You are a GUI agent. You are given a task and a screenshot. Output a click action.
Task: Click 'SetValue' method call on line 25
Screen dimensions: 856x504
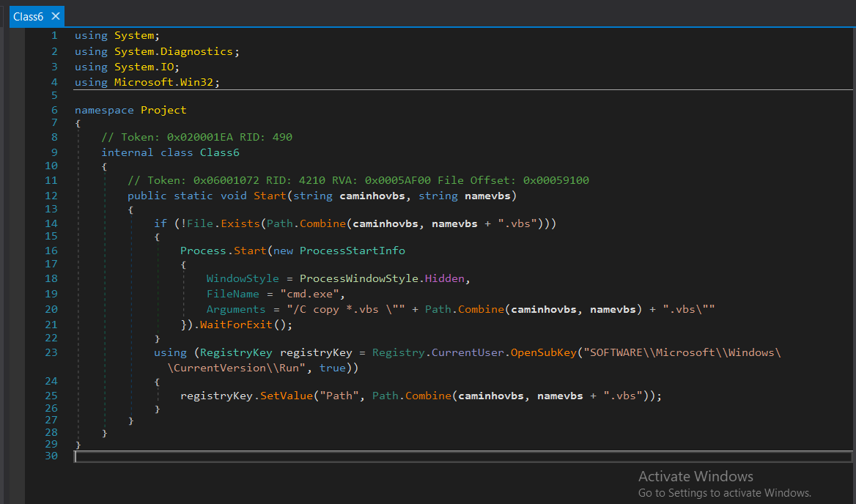click(286, 396)
